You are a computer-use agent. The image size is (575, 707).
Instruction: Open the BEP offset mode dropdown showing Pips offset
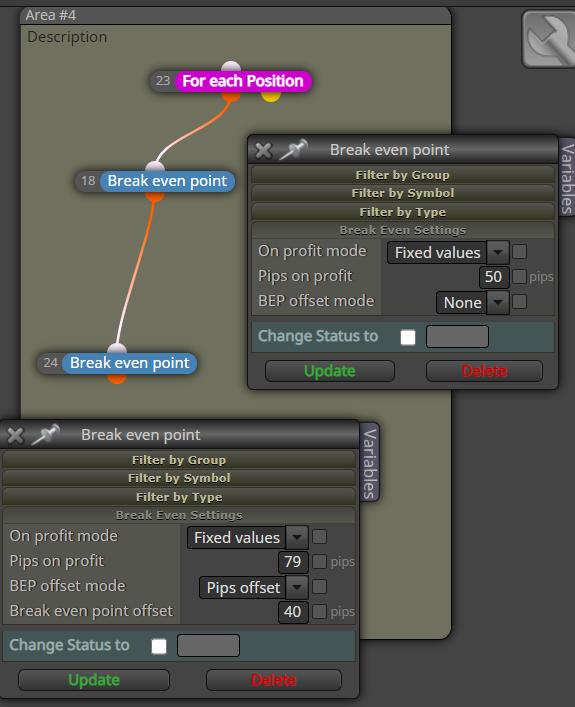click(254, 588)
